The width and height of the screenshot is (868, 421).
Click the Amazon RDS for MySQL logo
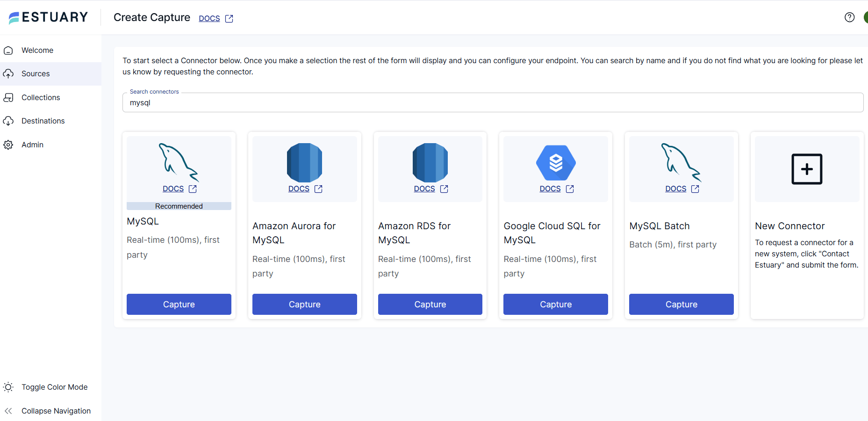(x=430, y=162)
